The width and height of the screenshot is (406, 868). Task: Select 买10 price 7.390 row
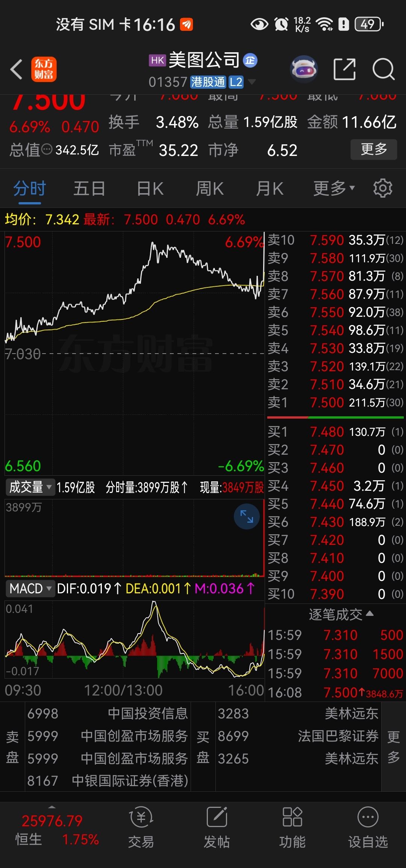coord(335,594)
